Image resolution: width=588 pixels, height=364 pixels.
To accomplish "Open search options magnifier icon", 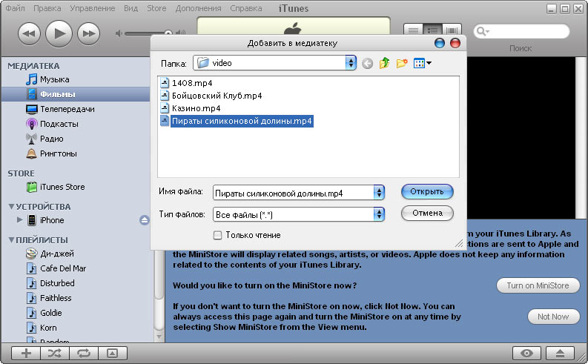I will [x=482, y=31].
